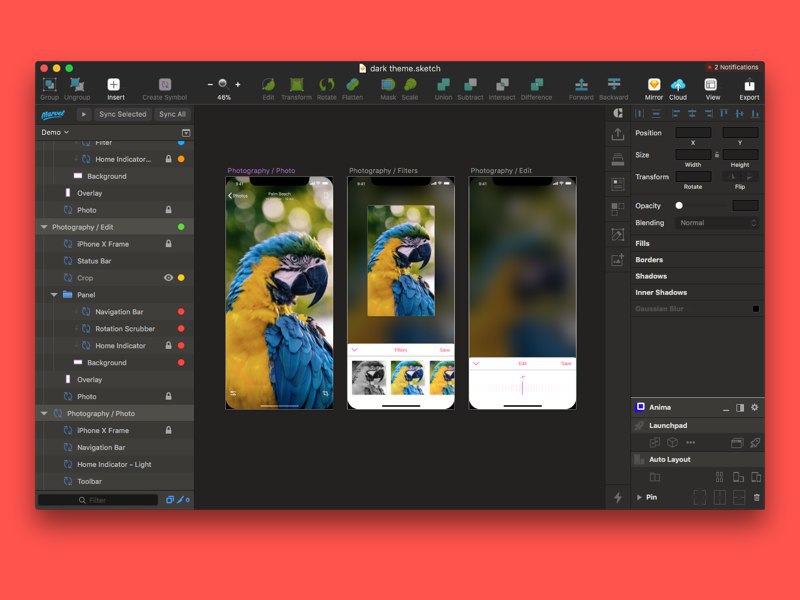This screenshot has width=800, height=600.
Task: Select the Home Indicator - Light layer
Action: point(116,464)
